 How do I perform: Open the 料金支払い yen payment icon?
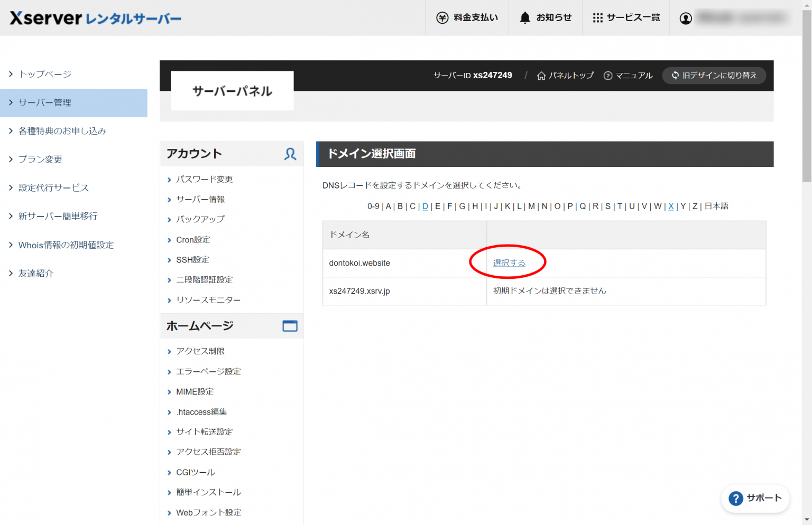pos(441,17)
